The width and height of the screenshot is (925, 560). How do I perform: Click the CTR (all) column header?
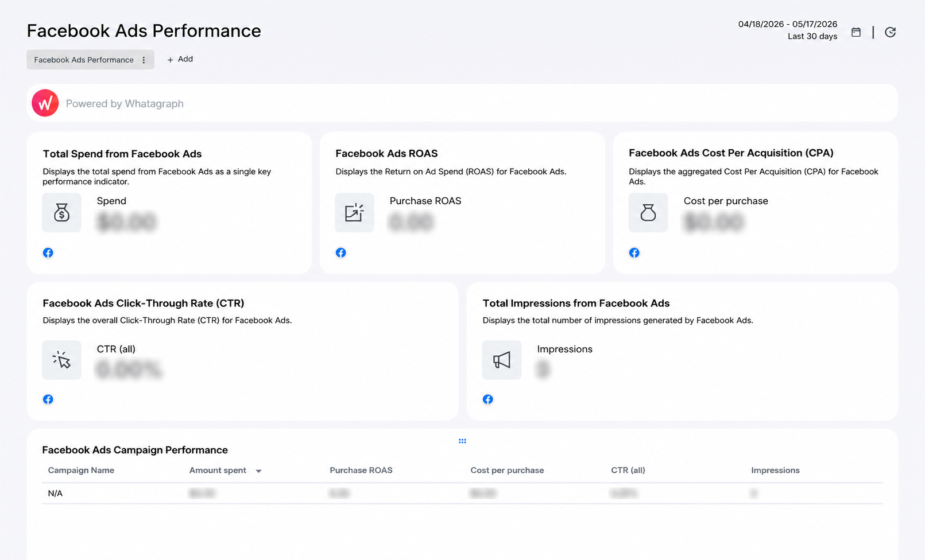628,470
